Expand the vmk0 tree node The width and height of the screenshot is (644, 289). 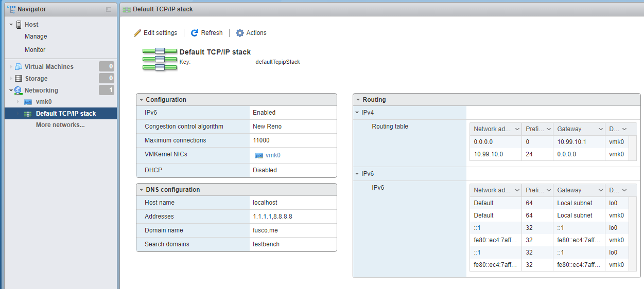point(19,102)
